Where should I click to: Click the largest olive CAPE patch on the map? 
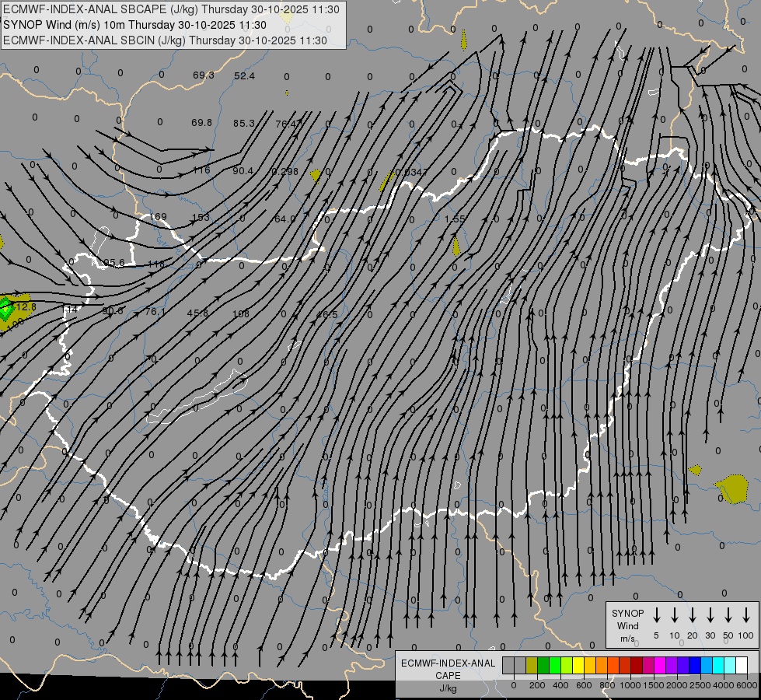pos(732,489)
